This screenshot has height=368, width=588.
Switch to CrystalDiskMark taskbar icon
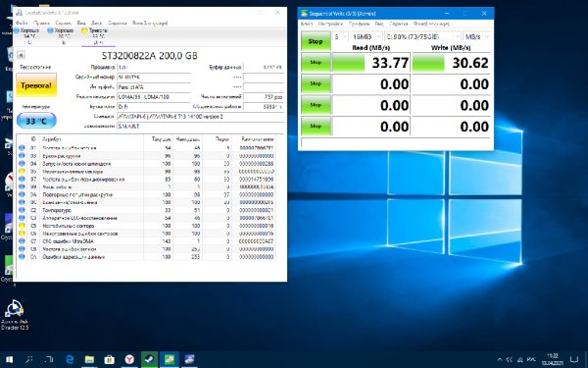pos(170,359)
